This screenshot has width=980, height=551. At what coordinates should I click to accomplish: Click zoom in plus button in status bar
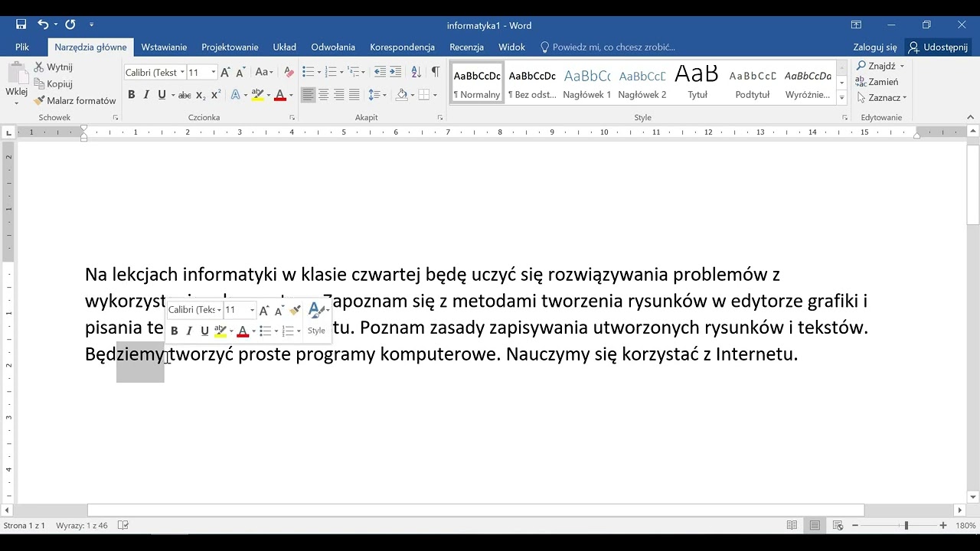(943, 526)
